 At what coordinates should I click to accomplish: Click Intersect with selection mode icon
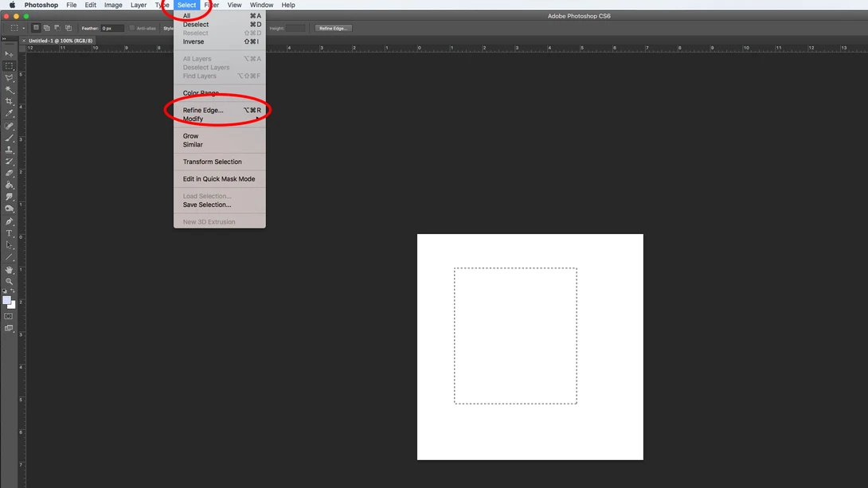[68, 28]
